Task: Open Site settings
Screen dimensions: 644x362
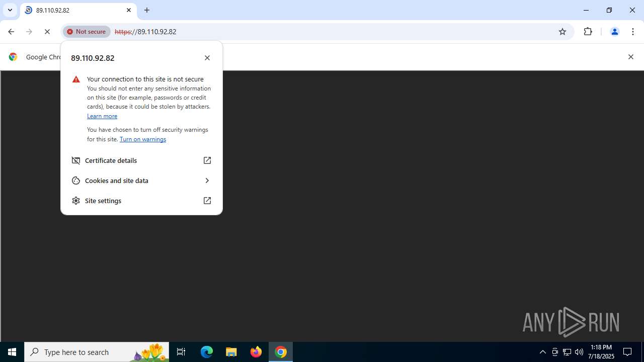Action: [x=141, y=201]
